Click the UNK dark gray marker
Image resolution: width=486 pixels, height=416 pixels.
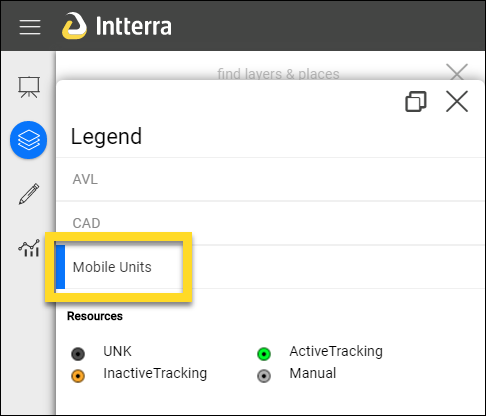[x=78, y=354]
